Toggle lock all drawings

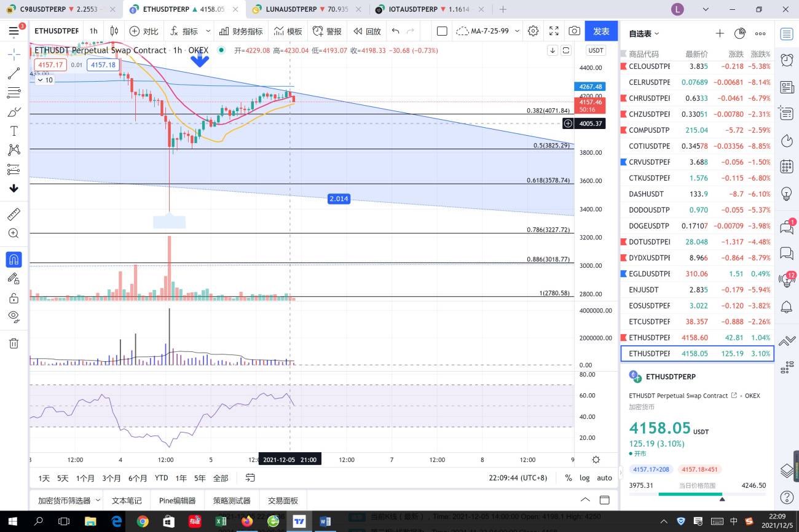14,298
